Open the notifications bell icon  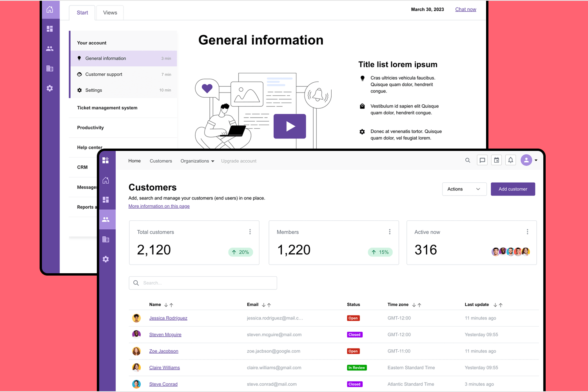point(511,160)
